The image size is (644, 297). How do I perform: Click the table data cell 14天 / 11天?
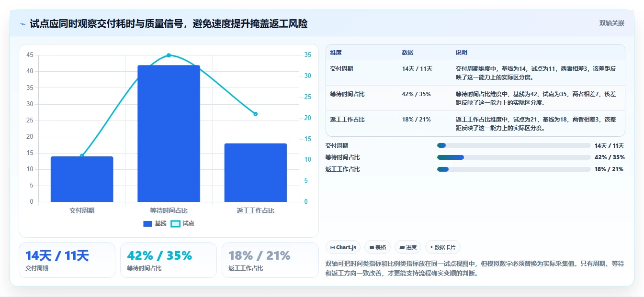[417, 69]
